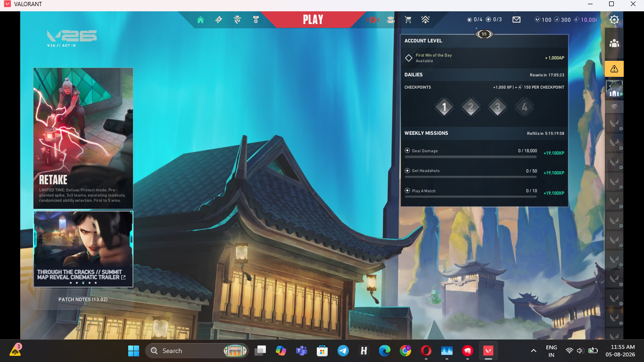Go to the Home lobby icon
The width and height of the screenshot is (644, 362).
click(200, 20)
